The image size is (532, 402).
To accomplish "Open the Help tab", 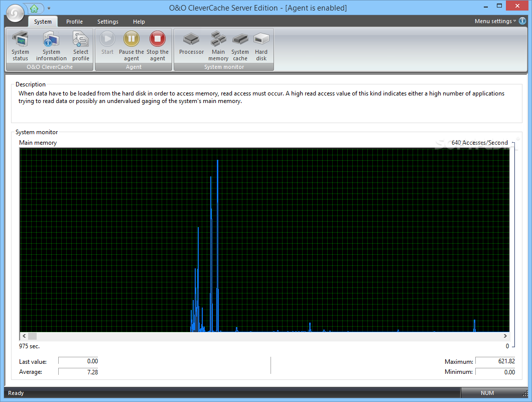I will pos(139,22).
